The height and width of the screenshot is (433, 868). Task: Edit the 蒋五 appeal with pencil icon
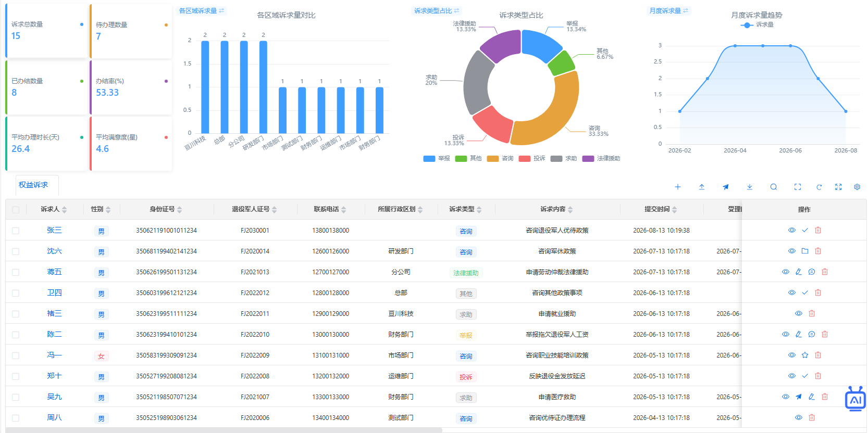pyautogui.click(x=799, y=272)
